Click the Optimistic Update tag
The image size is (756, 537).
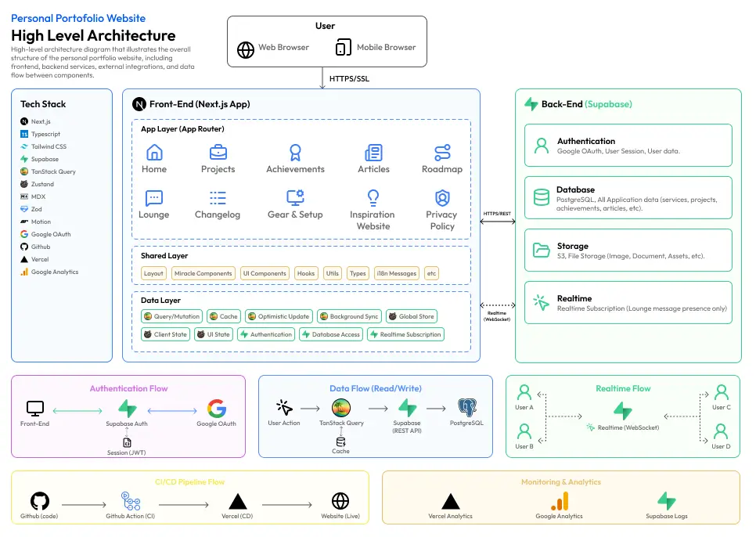279,316
